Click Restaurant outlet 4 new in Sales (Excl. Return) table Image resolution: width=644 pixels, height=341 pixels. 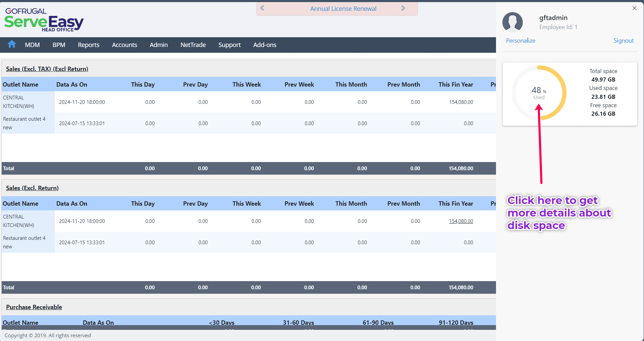coord(24,242)
